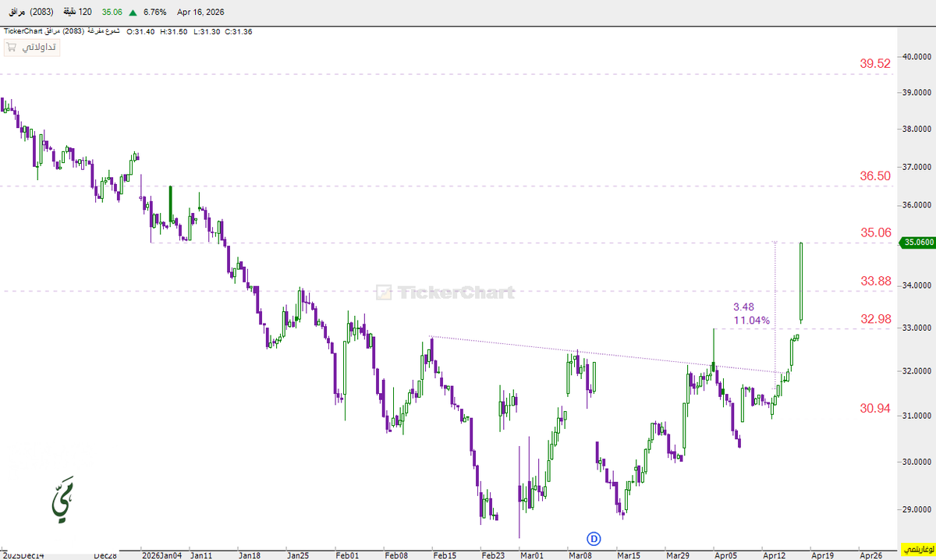
Task: Click the Mar08 date axis label
Action: [x=580, y=555]
